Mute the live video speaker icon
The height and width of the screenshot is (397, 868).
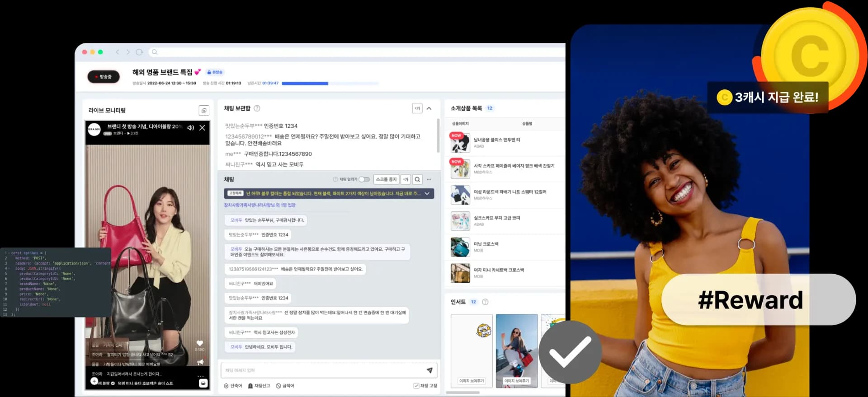pyautogui.click(x=191, y=128)
